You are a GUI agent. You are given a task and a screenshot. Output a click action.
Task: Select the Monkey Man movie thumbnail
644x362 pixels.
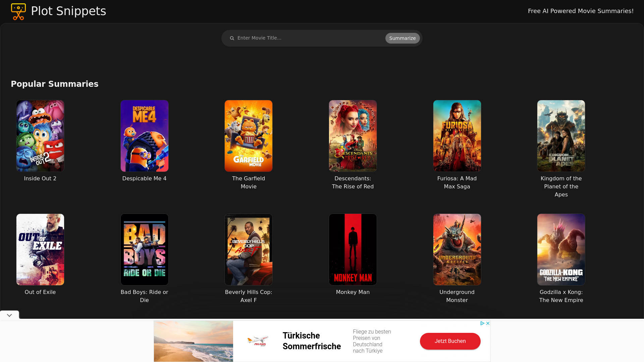pyautogui.click(x=353, y=249)
